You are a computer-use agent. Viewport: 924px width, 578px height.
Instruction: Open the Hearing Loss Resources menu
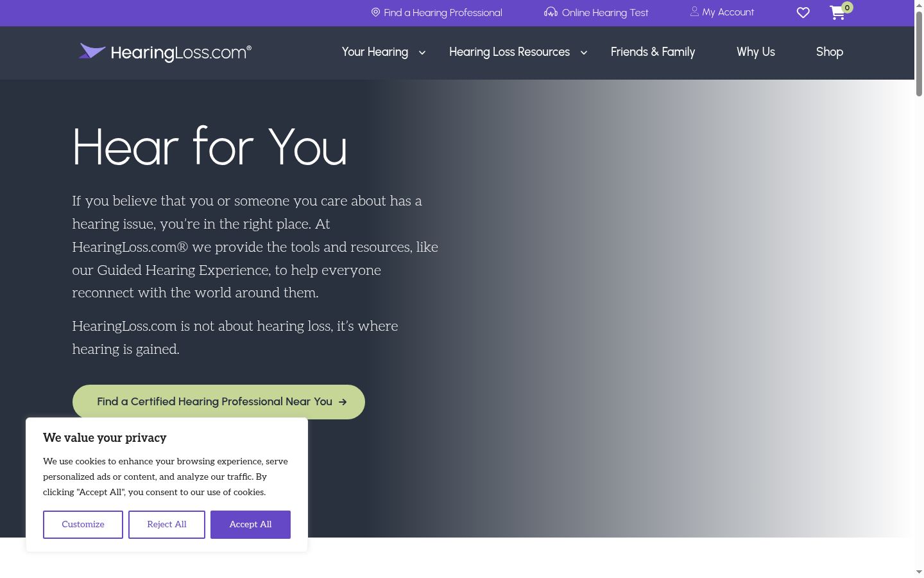(509, 52)
